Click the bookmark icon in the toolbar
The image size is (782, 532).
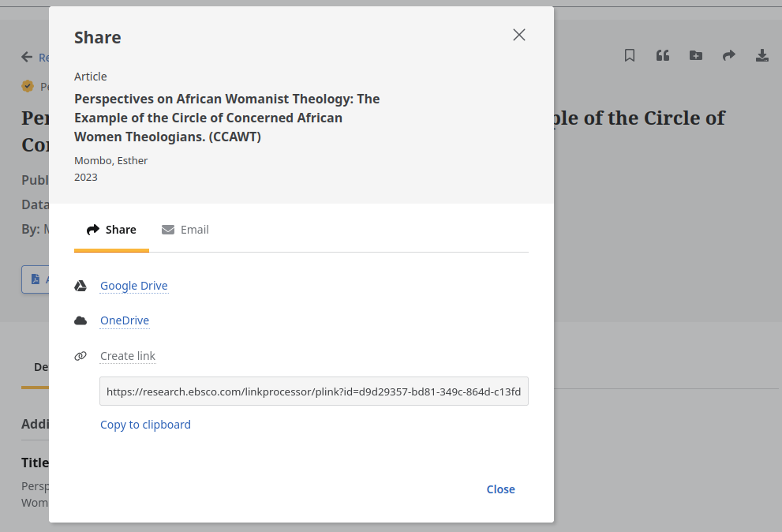[629, 55]
